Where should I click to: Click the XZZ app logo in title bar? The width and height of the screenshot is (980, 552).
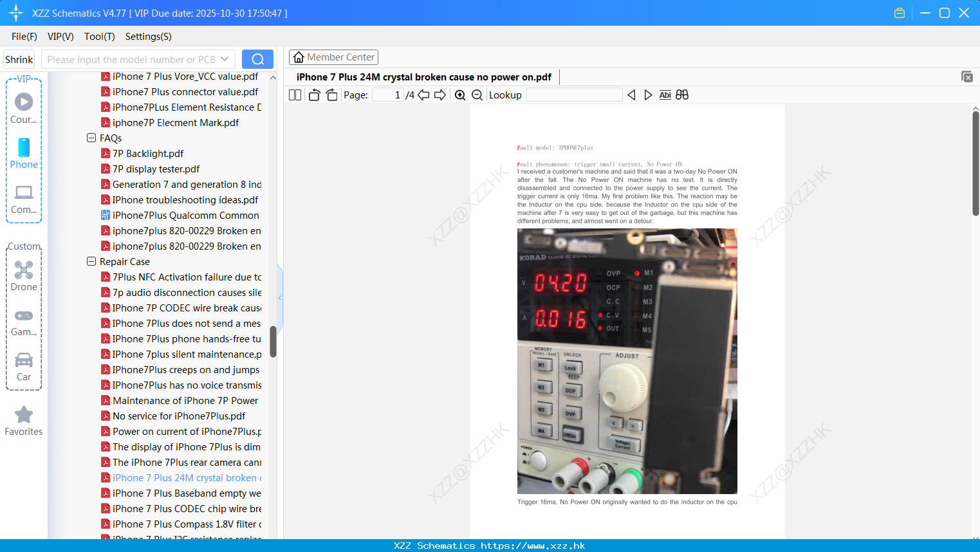point(16,13)
